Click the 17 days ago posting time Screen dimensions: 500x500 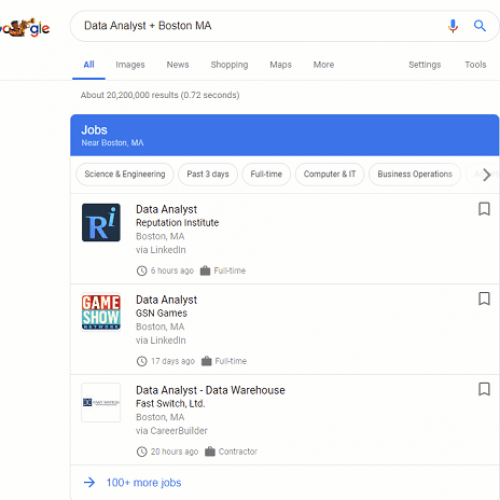pyautogui.click(x=173, y=361)
